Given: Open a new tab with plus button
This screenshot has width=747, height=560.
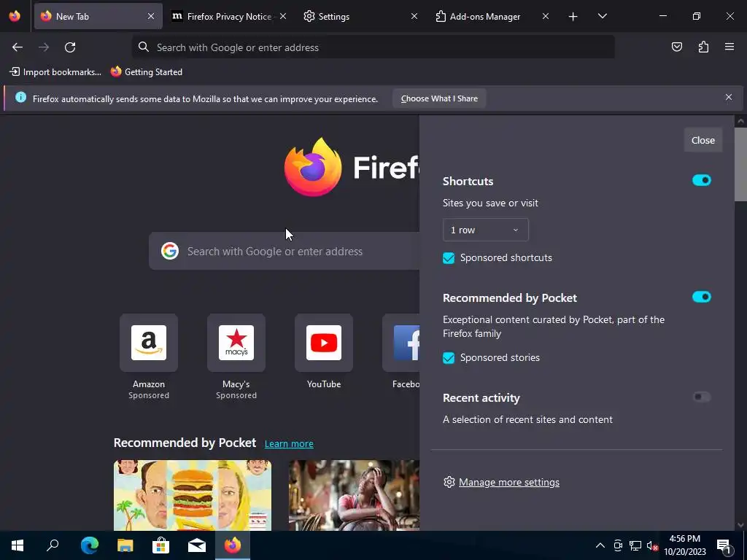Looking at the screenshot, I should (x=573, y=17).
